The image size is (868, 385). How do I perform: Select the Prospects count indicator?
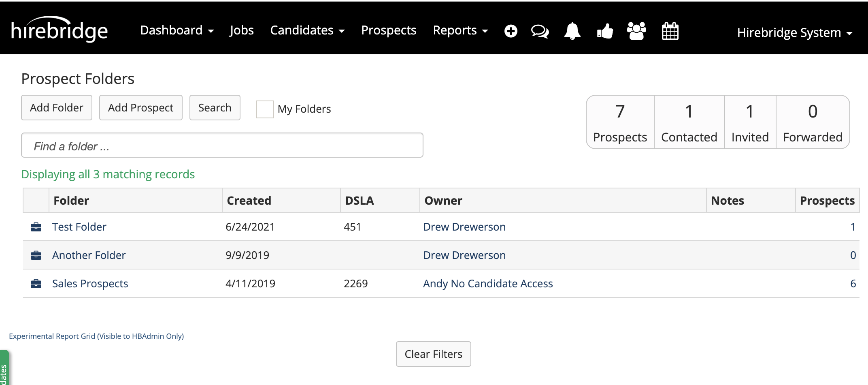(x=619, y=122)
